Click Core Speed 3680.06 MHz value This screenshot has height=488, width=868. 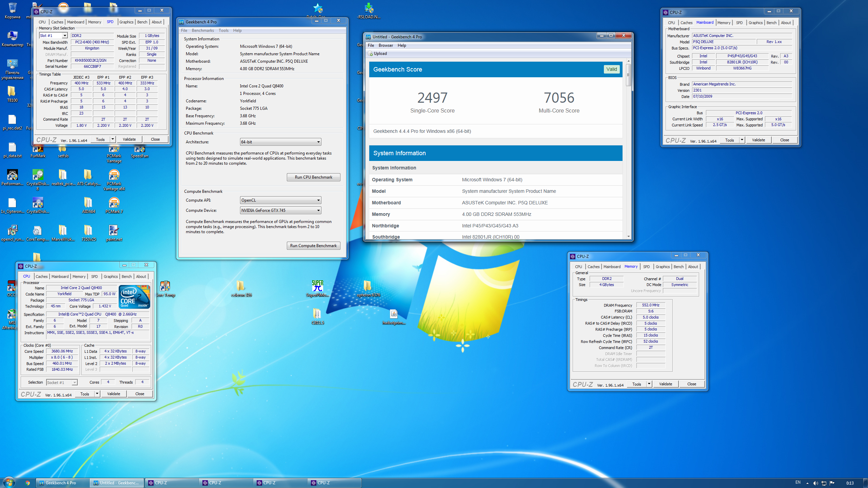click(62, 351)
